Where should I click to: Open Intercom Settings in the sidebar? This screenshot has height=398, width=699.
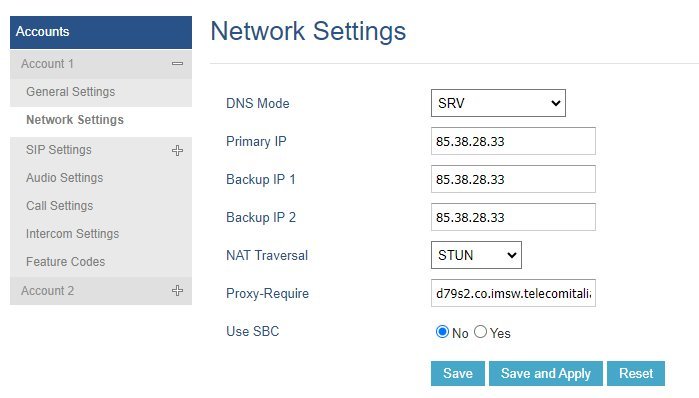pos(72,234)
